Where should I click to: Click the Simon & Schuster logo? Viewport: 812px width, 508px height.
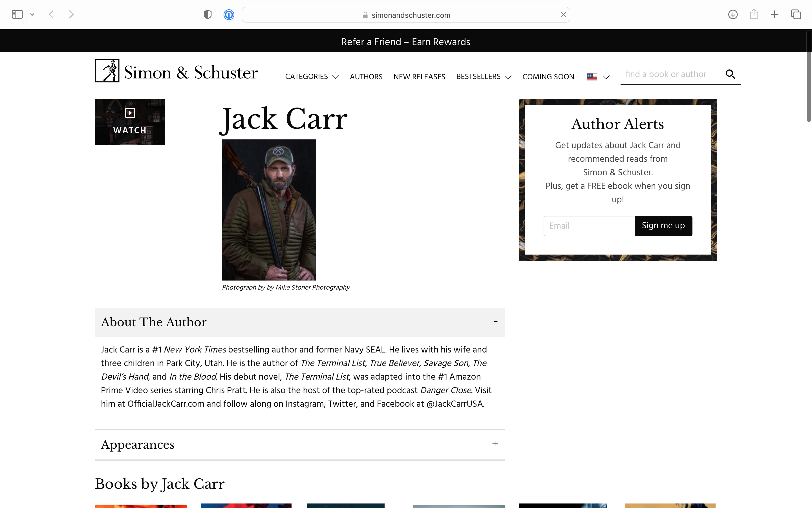pyautogui.click(x=176, y=71)
